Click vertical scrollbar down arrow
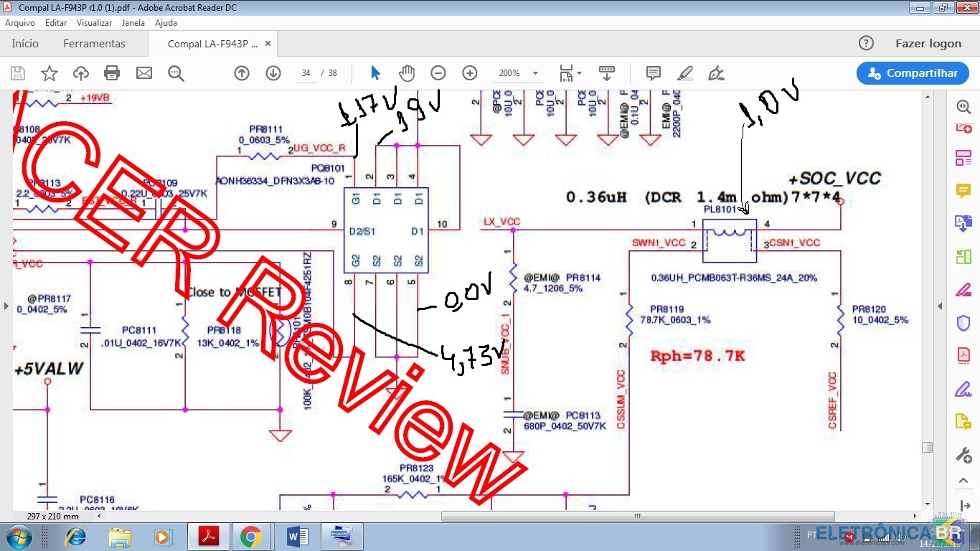The image size is (980, 551). [927, 505]
